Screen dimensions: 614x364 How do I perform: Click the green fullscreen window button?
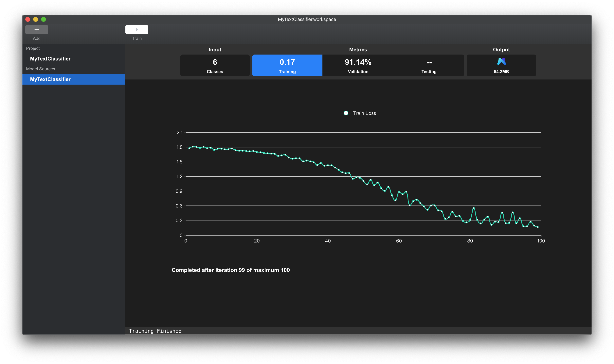point(44,19)
